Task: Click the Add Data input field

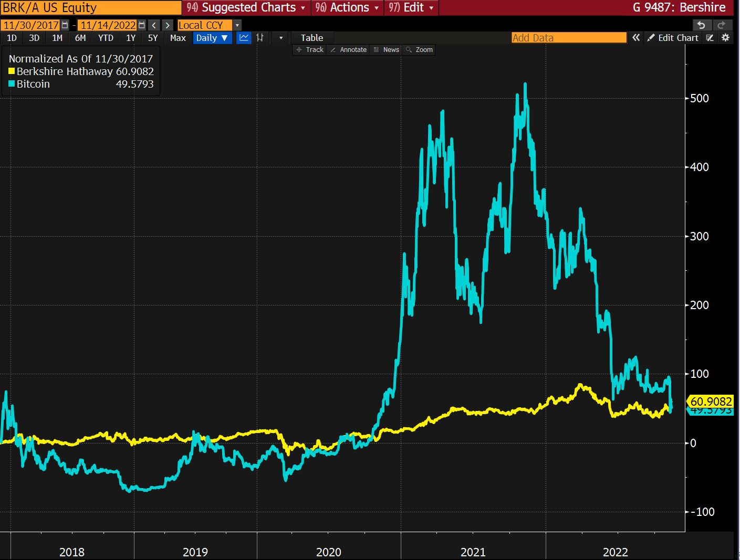Action: [x=569, y=38]
